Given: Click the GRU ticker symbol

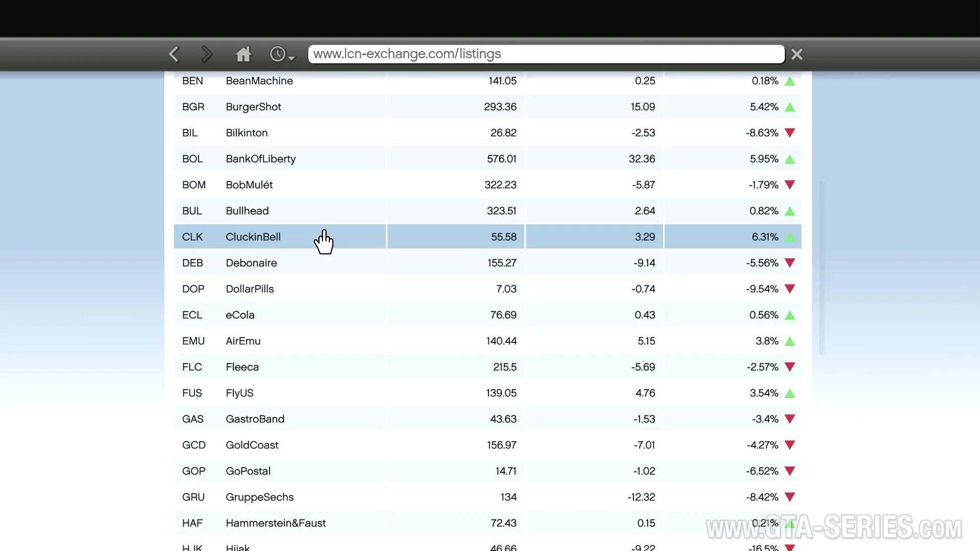Looking at the screenshot, I should coord(193,497).
